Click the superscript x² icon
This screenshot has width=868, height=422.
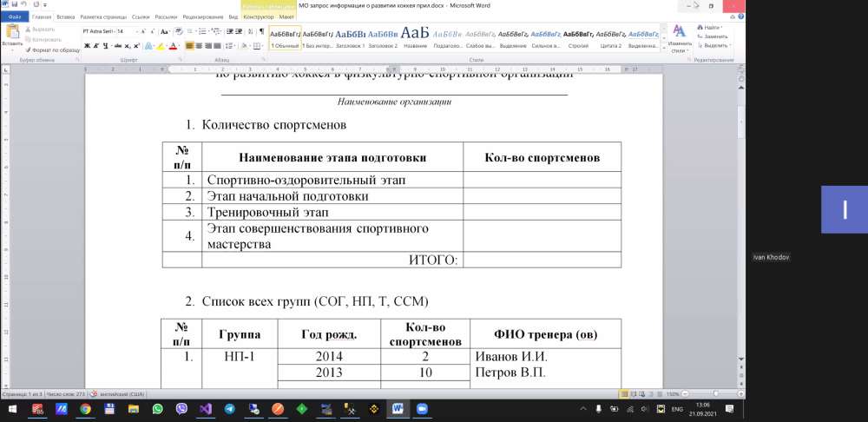pos(136,45)
